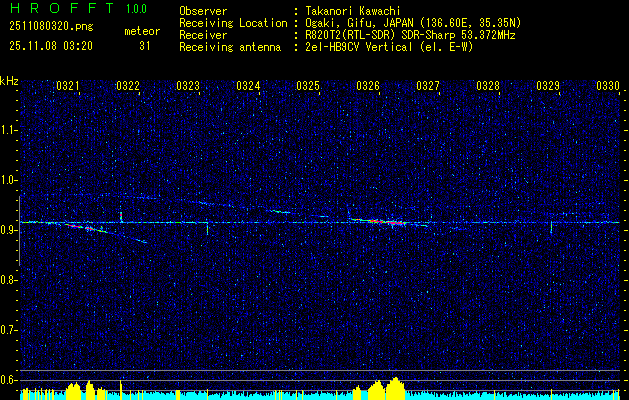Click the yellow signal peak below 0321
Screen dimensions: 629x400
click(73, 391)
